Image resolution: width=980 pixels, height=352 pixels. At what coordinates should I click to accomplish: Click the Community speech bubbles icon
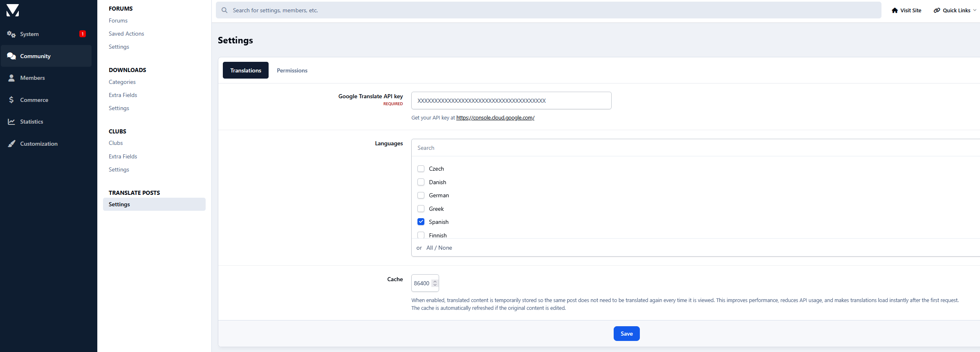coord(11,56)
